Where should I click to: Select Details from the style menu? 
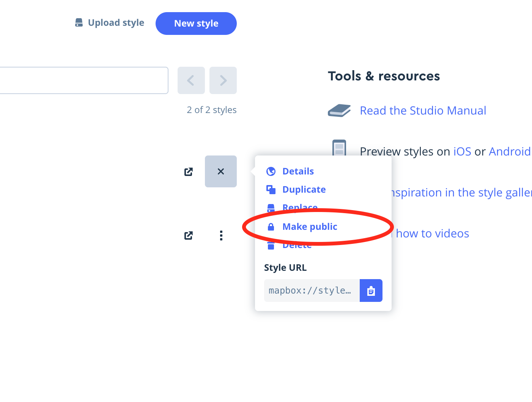pyautogui.click(x=298, y=171)
